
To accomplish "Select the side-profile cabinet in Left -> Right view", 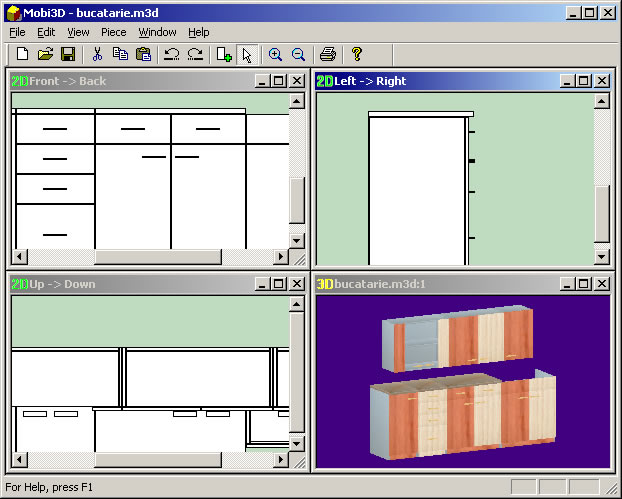I will point(419,188).
